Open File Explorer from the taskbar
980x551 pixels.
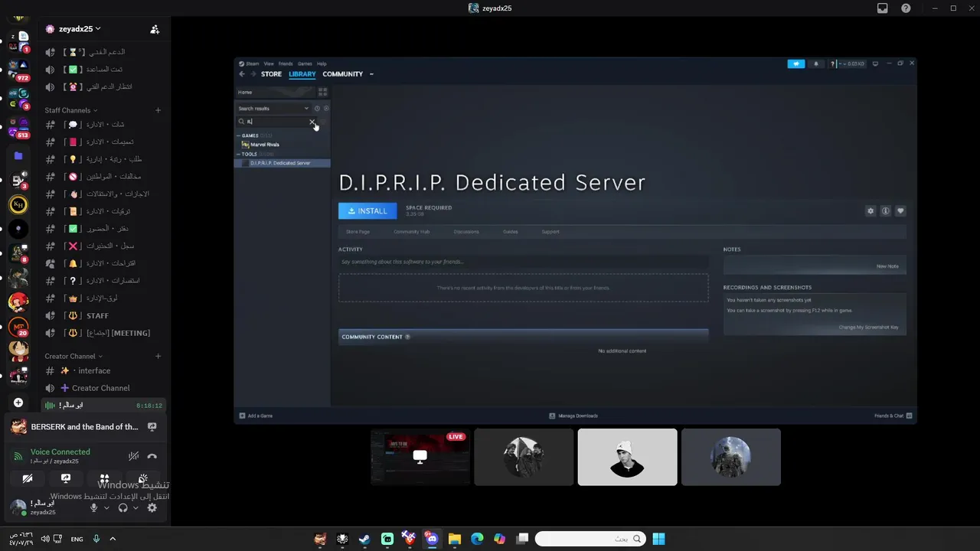click(454, 539)
